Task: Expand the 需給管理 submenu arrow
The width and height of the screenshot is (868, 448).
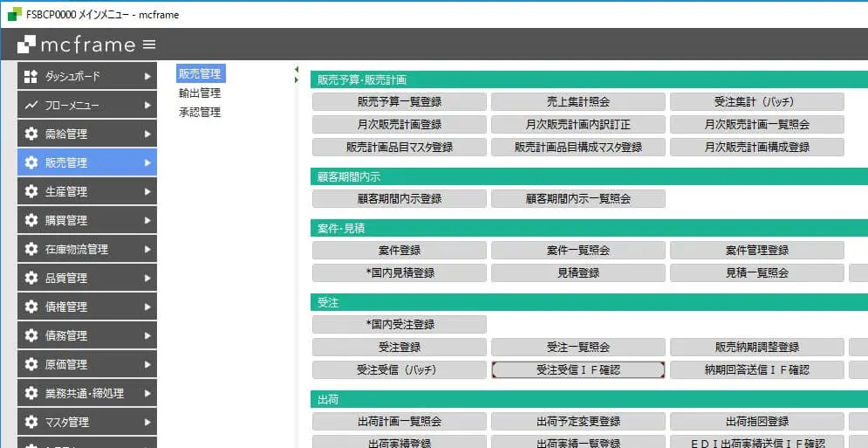Action: coord(147,134)
